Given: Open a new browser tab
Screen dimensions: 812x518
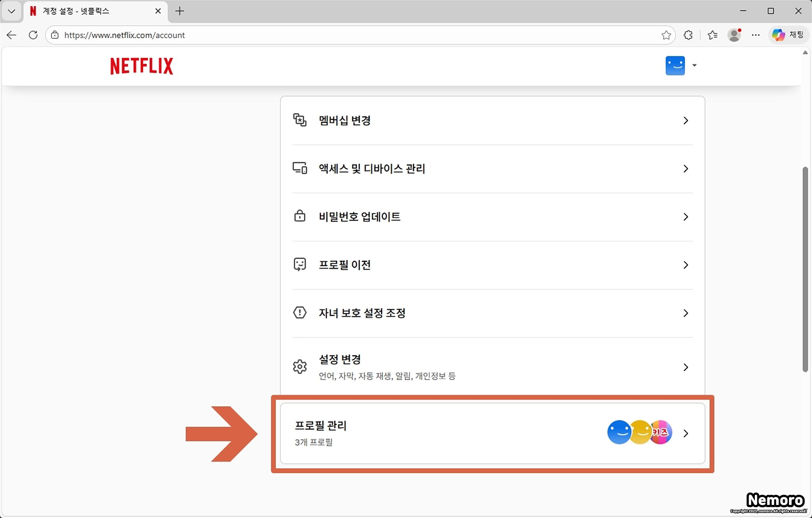Looking at the screenshot, I should pos(180,11).
